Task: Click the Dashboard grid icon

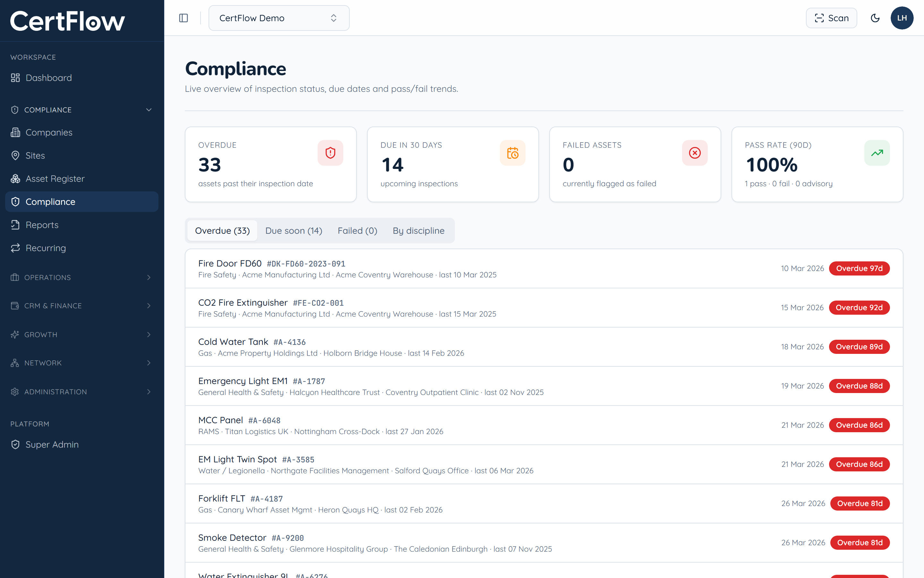Action: pyautogui.click(x=15, y=78)
